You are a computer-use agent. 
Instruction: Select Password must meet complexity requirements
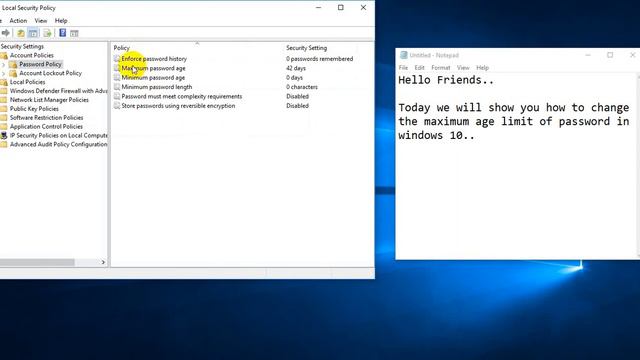coord(182,96)
